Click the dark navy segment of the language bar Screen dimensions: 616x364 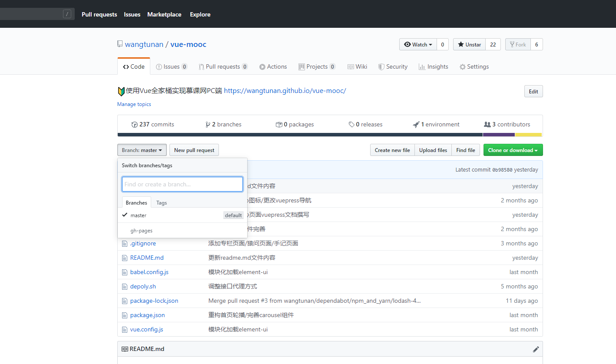tap(300, 135)
